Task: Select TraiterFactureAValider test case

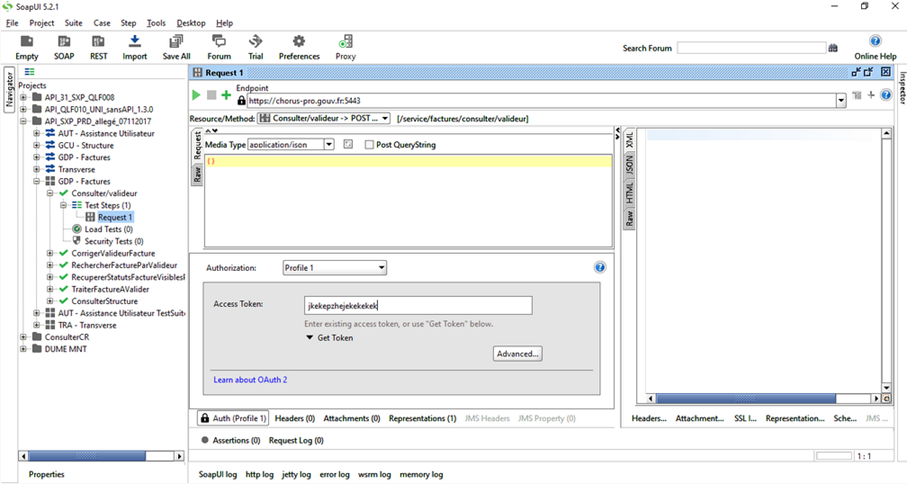Action: (x=110, y=289)
